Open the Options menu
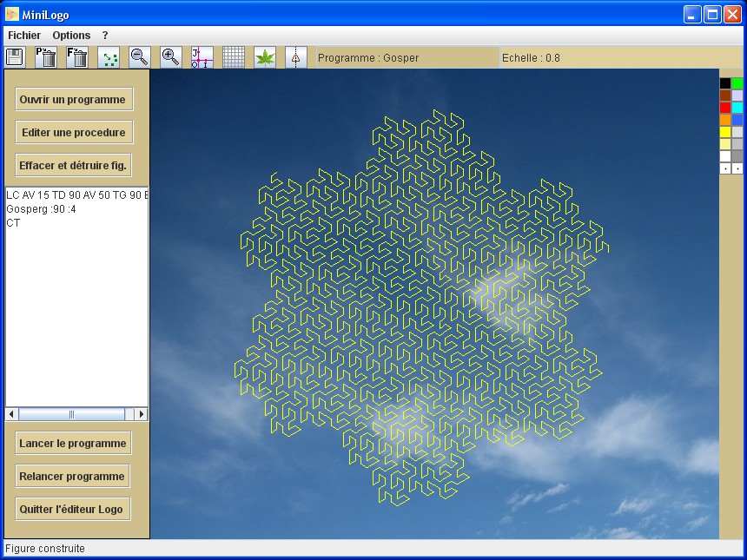Screen dimensions: 747x560 (71, 36)
